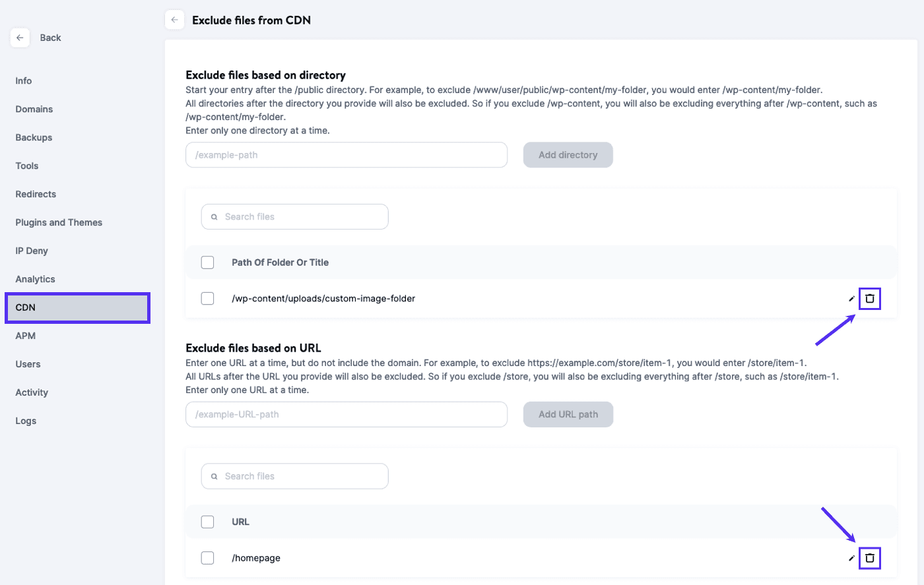Open the Domains section in sidebar
This screenshot has height=585, width=924.
(x=34, y=109)
